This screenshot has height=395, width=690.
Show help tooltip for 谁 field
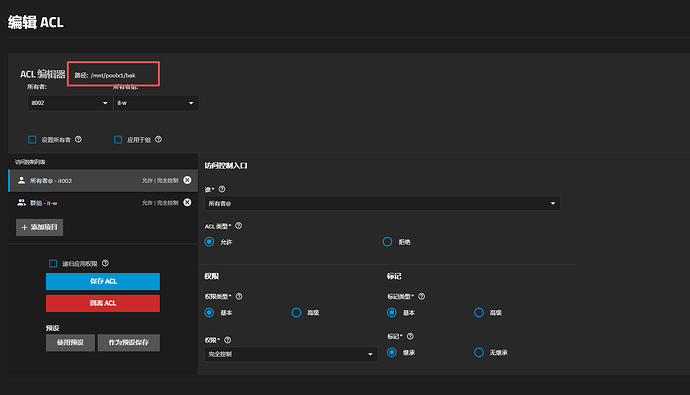pos(222,189)
